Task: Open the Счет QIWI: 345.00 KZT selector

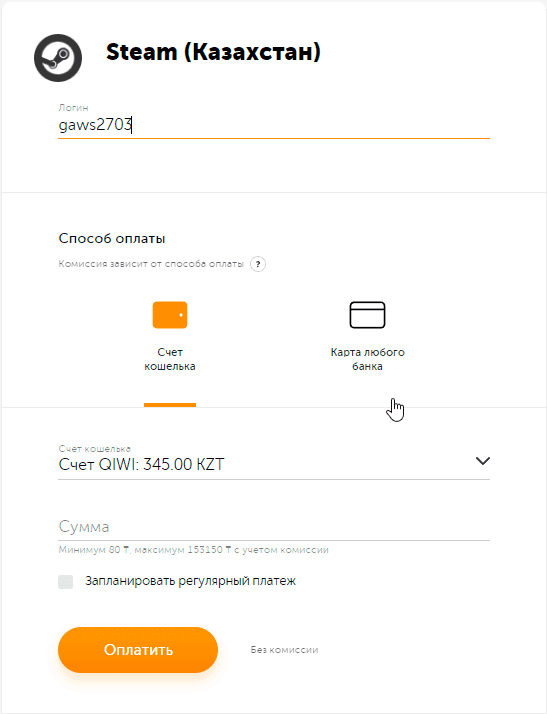Action: click(x=274, y=464)
